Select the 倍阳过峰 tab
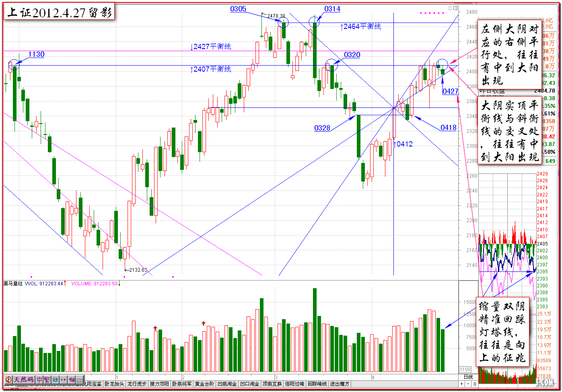562x392 pixels. point(294,384)
